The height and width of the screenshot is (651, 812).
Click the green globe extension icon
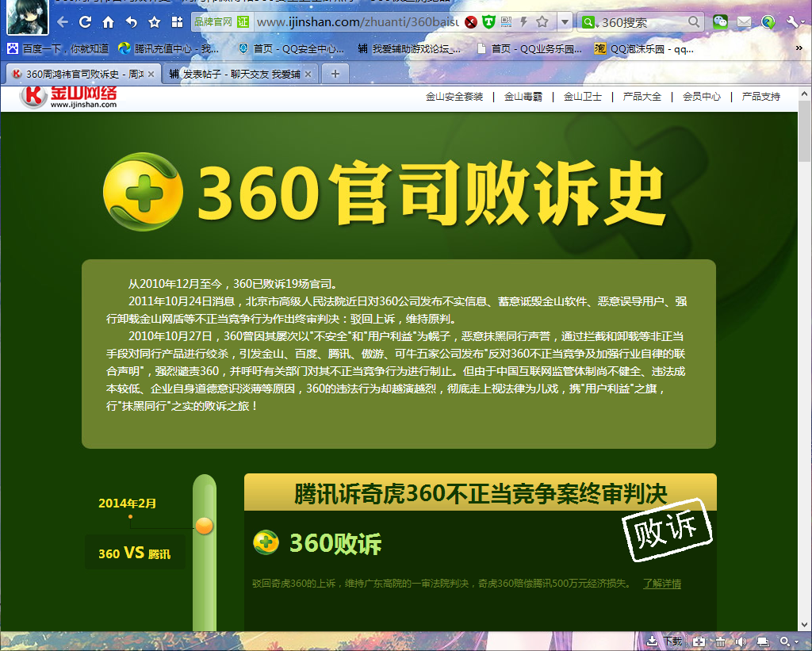768,21
